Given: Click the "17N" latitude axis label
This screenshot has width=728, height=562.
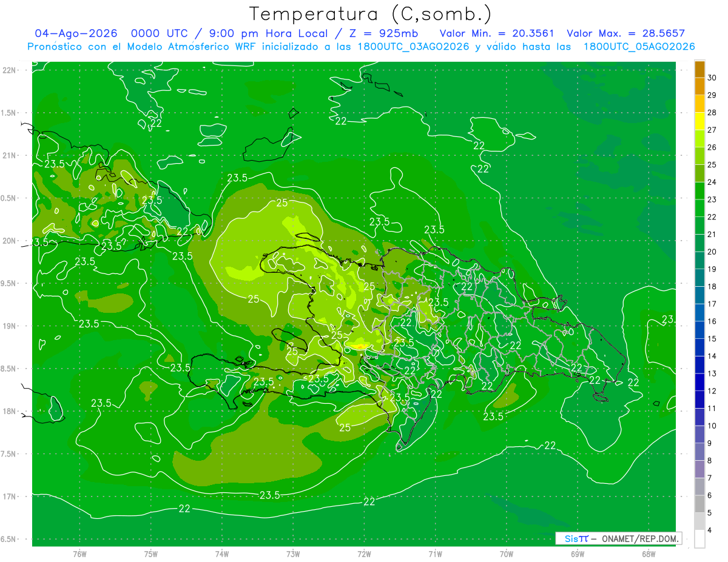Looking at the screenshot, I should [x=10, y=497].
